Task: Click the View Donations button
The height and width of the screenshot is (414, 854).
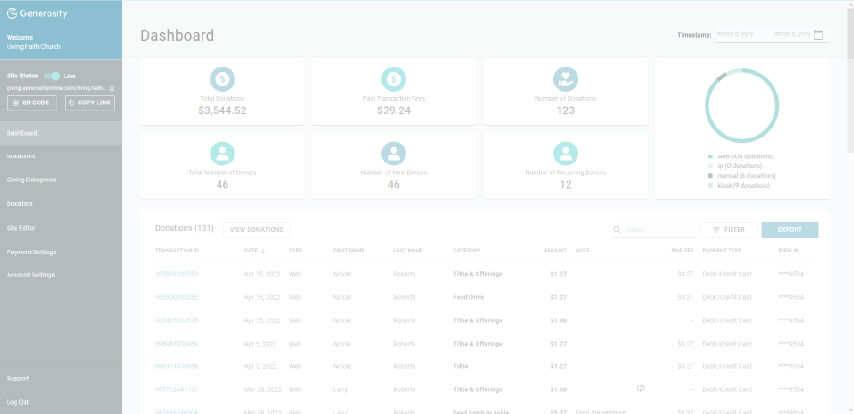Action: pos(257,229)
